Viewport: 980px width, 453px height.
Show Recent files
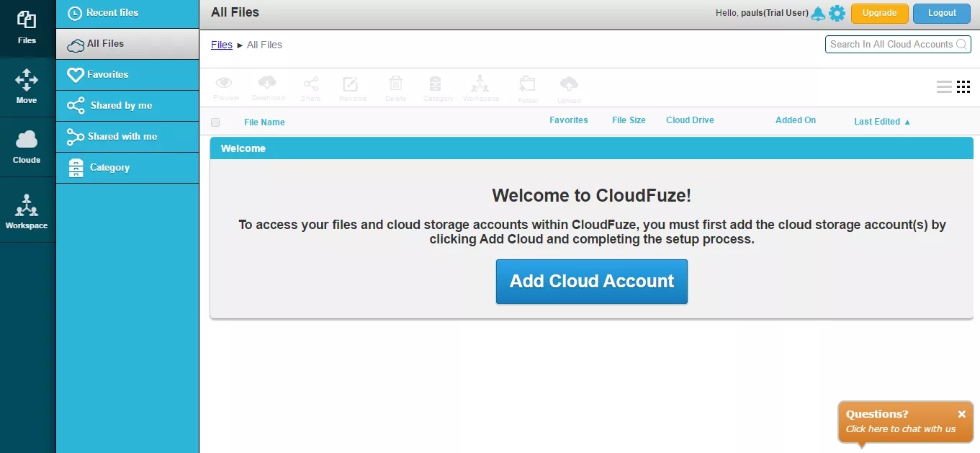point(127,13)
